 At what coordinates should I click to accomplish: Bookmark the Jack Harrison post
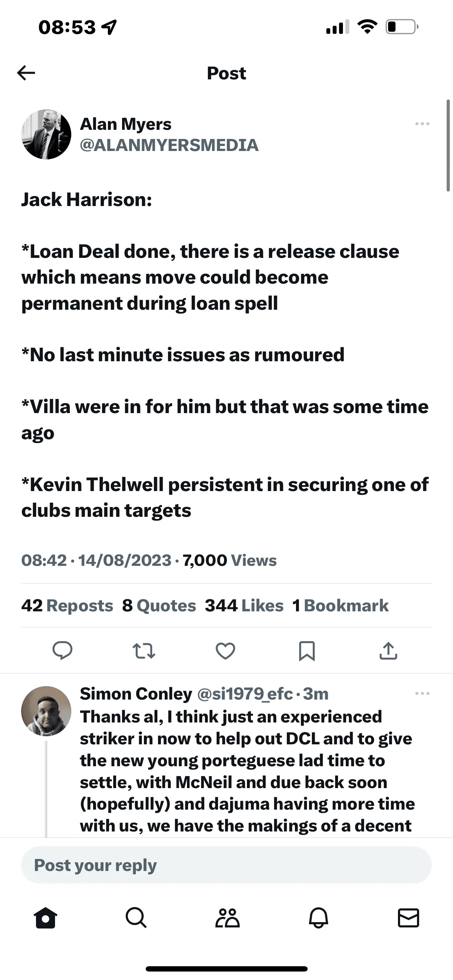[307, 651]
